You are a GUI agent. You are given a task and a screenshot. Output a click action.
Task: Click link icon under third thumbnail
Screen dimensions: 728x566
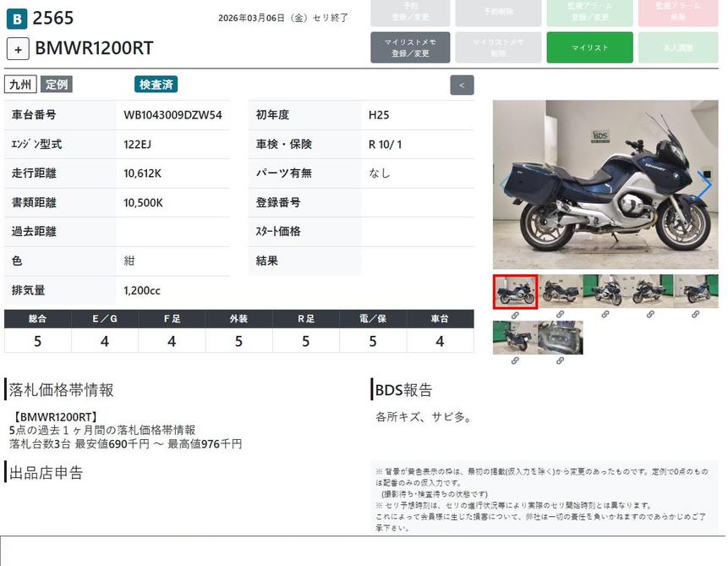click(605, 315)
